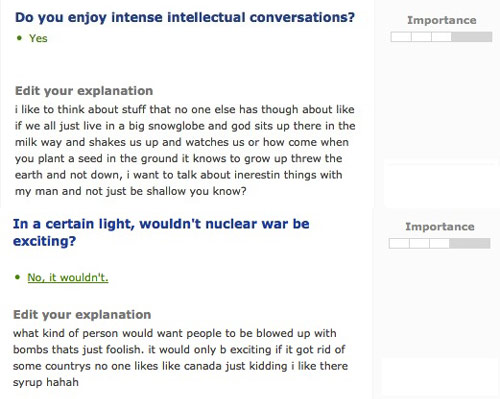
Task: Click the explanation text mentioning canada syrup
Action: point(180,358)
